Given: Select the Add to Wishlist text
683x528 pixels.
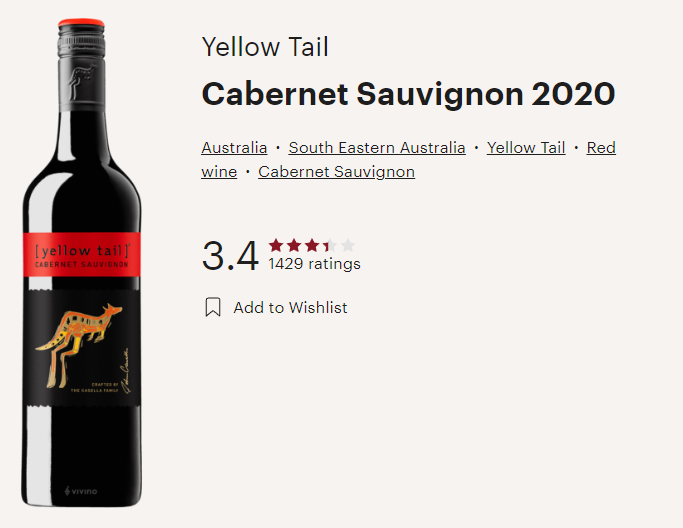Looking at the screenshot, I should point(291,308).
